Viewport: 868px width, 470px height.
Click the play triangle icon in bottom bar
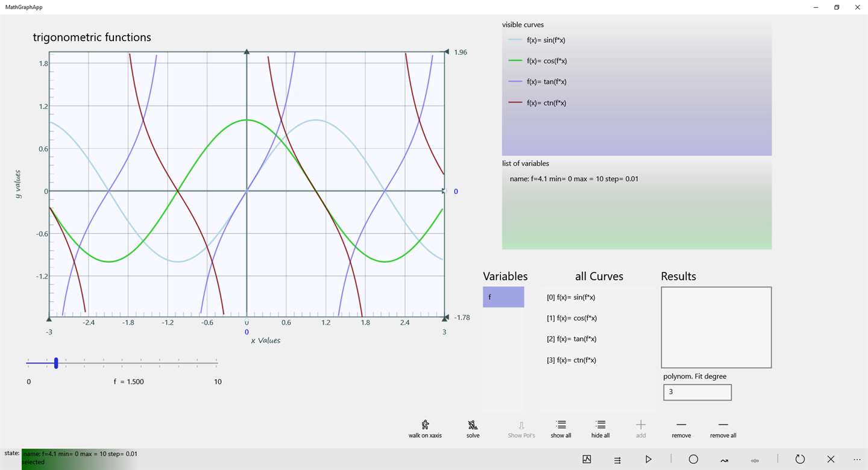pos(648,459)
